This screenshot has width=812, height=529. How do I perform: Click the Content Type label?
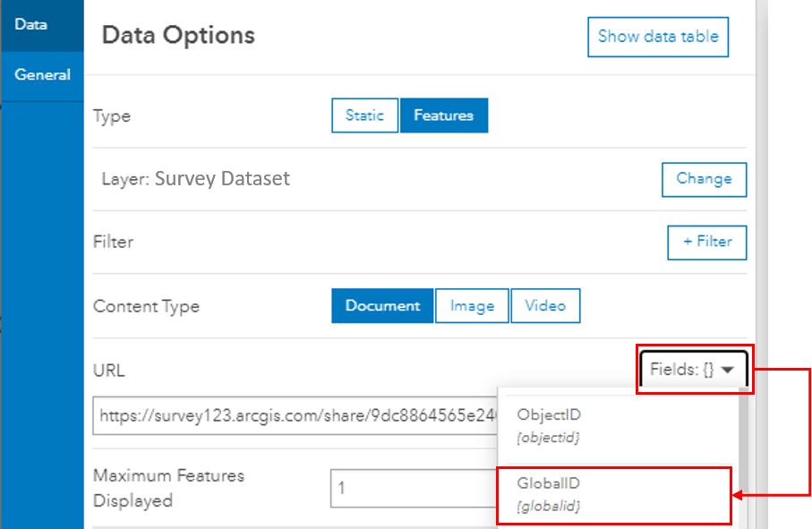(x=146, y=306)
